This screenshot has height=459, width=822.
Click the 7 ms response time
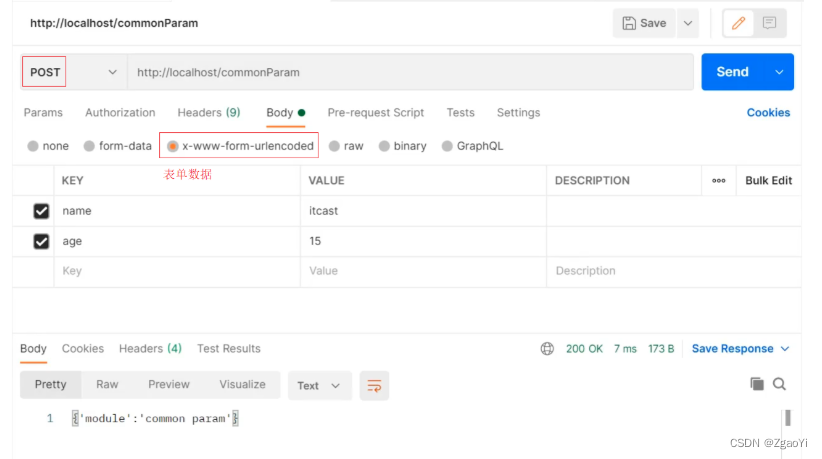click(x=625, y=349)
